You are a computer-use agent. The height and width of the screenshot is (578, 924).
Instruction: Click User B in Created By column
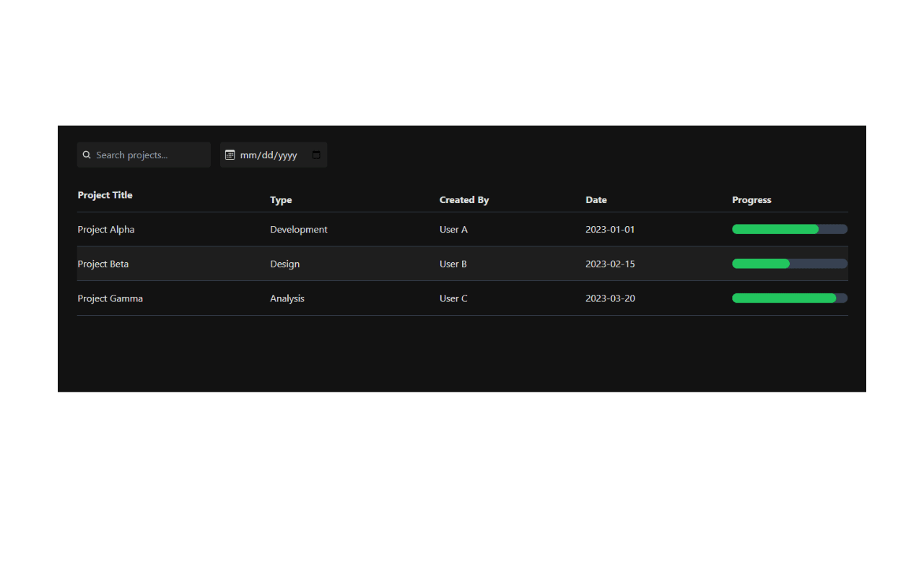tap(453, 264)
